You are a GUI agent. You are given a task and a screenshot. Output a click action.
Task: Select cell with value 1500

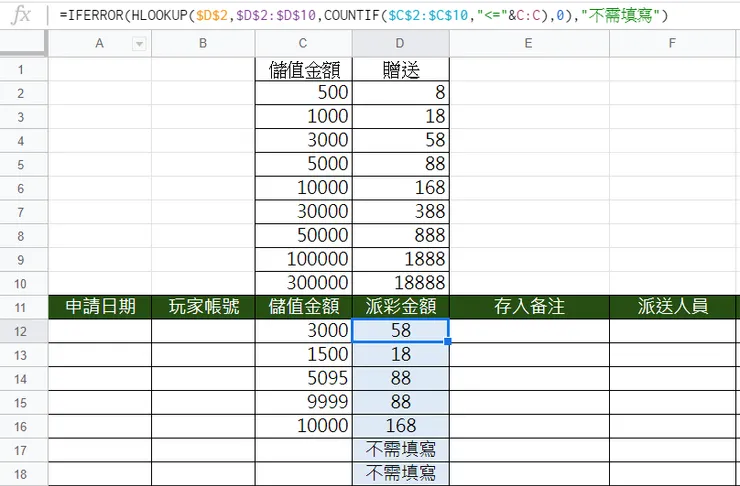pos(303,355)
